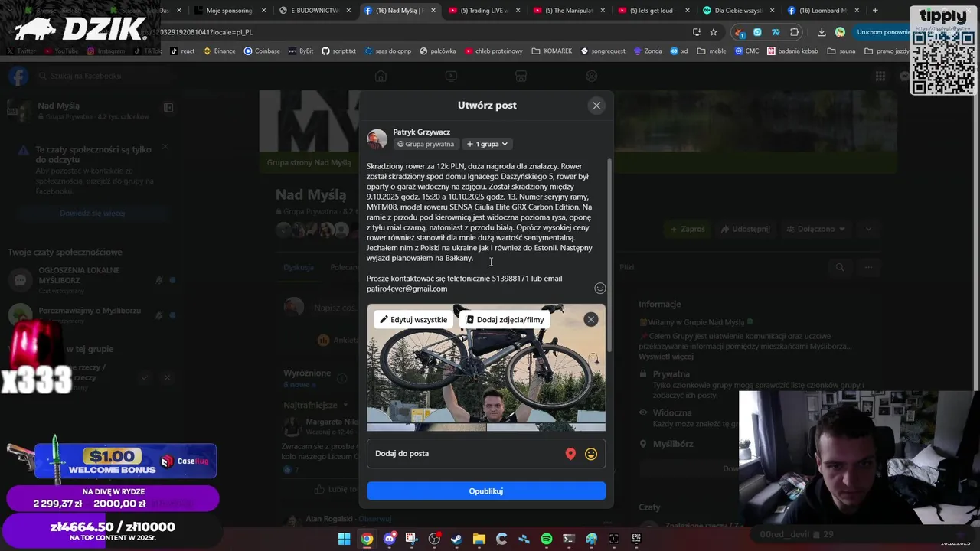
Task: Open the KOMAREK bookmark folder
Action: point(551,51)
